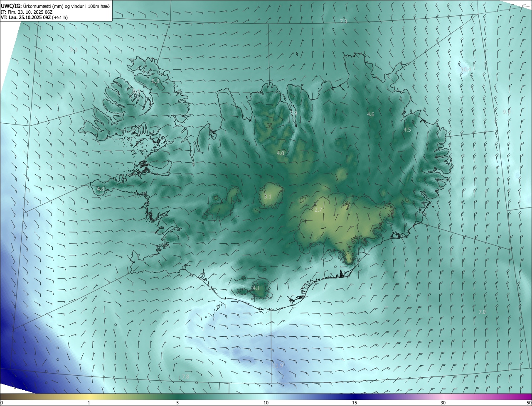This screenshot has width=532, height=406.
Task: Click the valid time line 'VT: Lau. 25.10.2025 09Z'
Action: (x=26, y=18)
